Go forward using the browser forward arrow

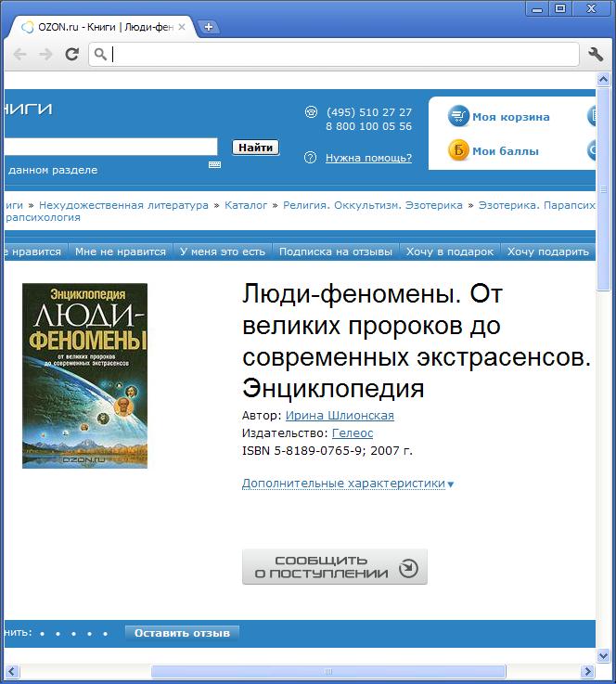pyautogui.click(x=45, y=55)
